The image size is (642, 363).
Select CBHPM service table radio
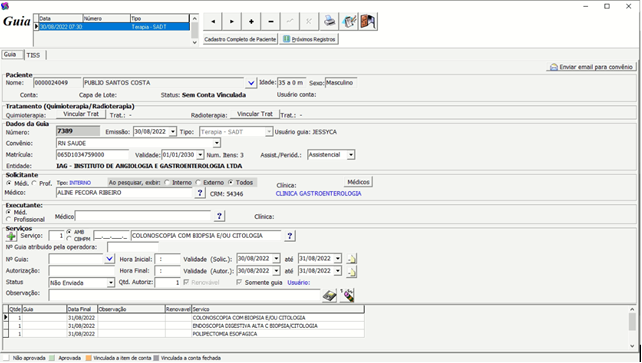(69, 239)
